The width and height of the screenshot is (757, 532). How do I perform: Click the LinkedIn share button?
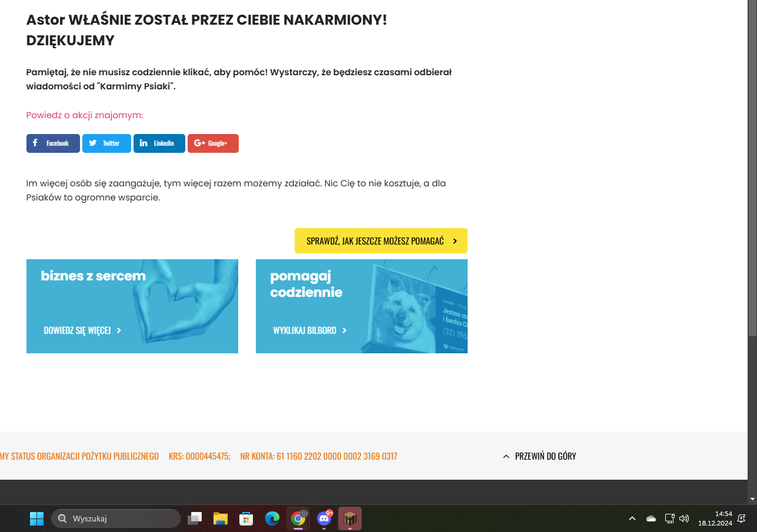[159, 143]
